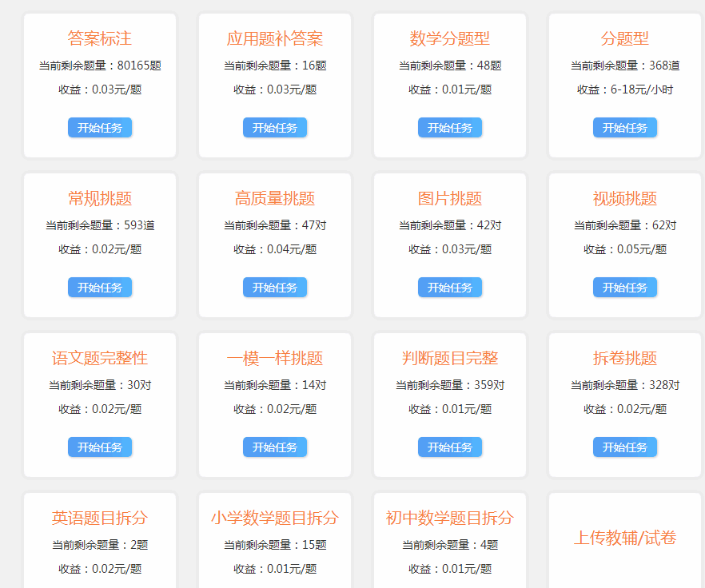Start the 数学分题型 task
The width and height of the screenshot is (705, 588).
pyautogui.click(x=450, y=128)
